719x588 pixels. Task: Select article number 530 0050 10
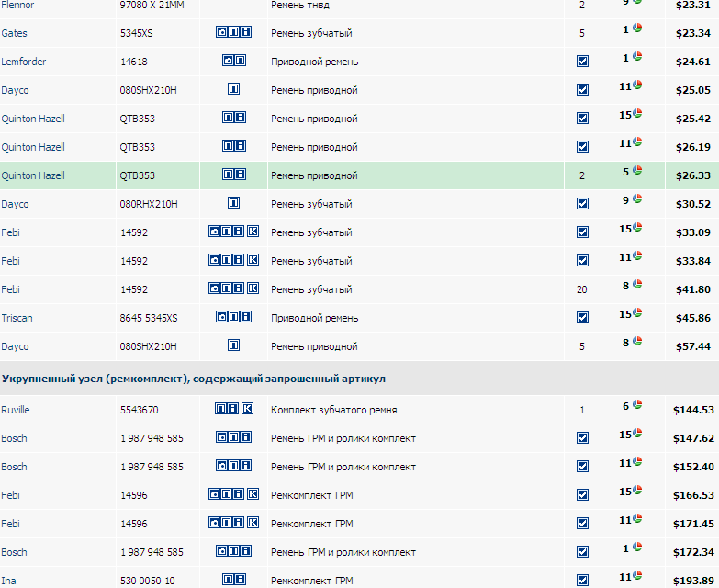(147, 581)
